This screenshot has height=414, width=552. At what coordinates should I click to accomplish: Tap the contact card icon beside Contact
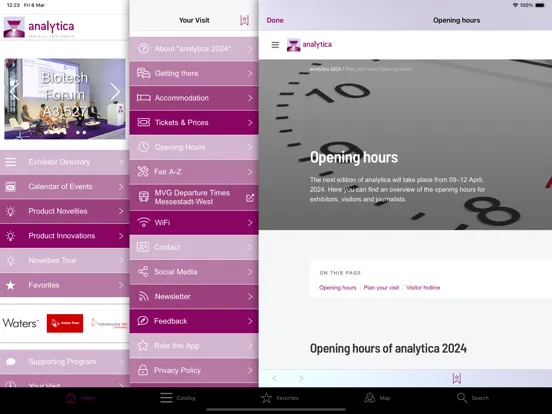143,247
